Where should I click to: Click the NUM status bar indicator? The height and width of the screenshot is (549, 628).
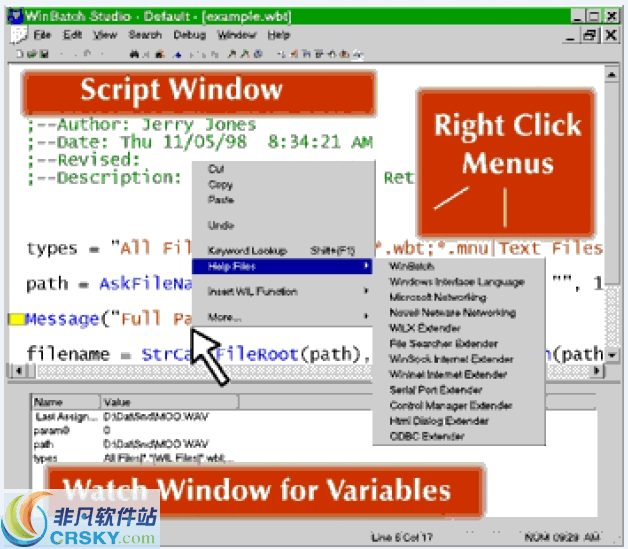coord(535,537)
